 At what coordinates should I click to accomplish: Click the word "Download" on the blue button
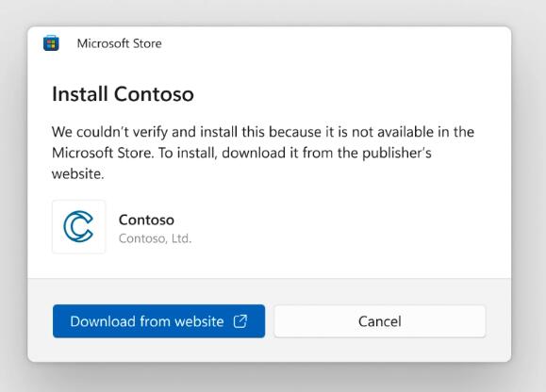point(103,321)
